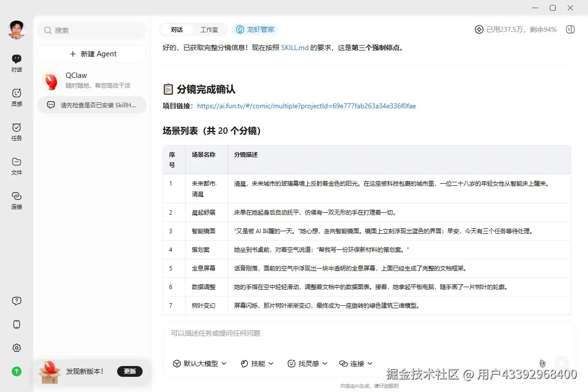Open the 文件 panel in the sidebar
This screenshot has height=392, width=588.
coord(17,166)
